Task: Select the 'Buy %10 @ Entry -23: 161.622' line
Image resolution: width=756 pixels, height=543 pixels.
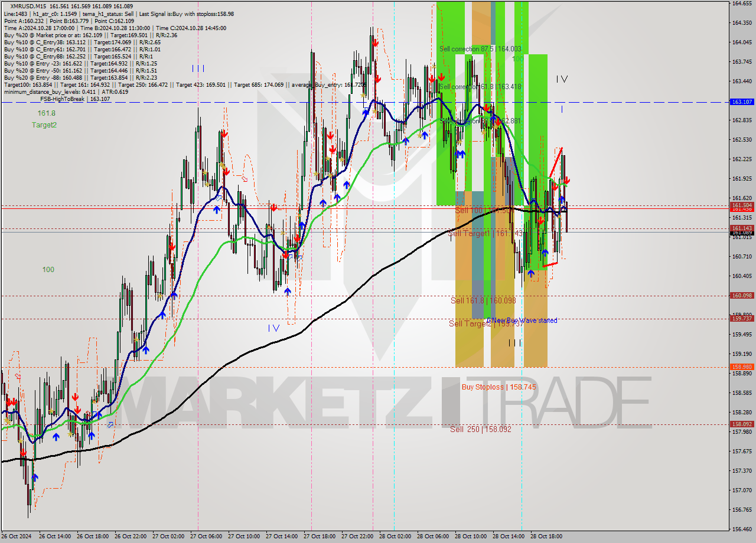Action: click(x=80, y=63)
